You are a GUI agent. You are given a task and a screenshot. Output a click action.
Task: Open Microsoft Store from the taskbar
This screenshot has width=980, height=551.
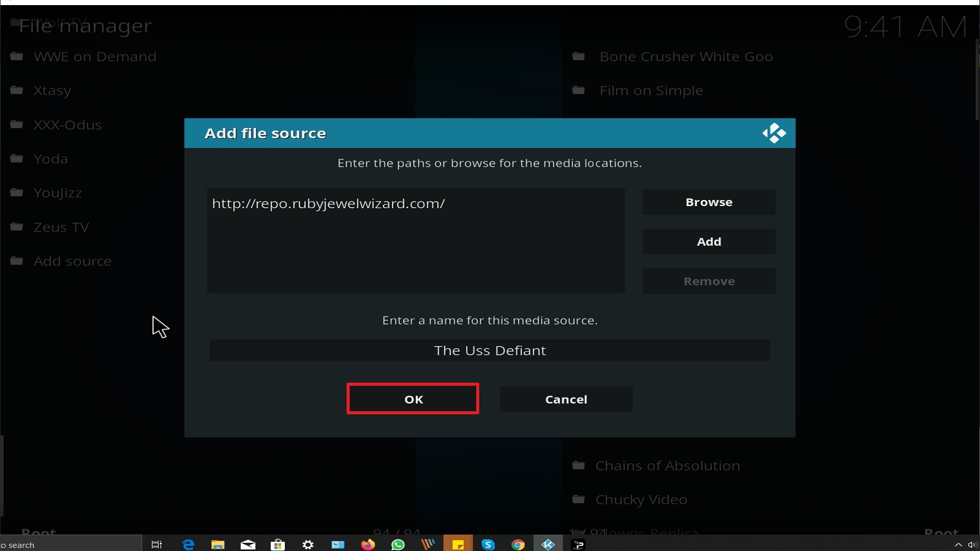278,544
